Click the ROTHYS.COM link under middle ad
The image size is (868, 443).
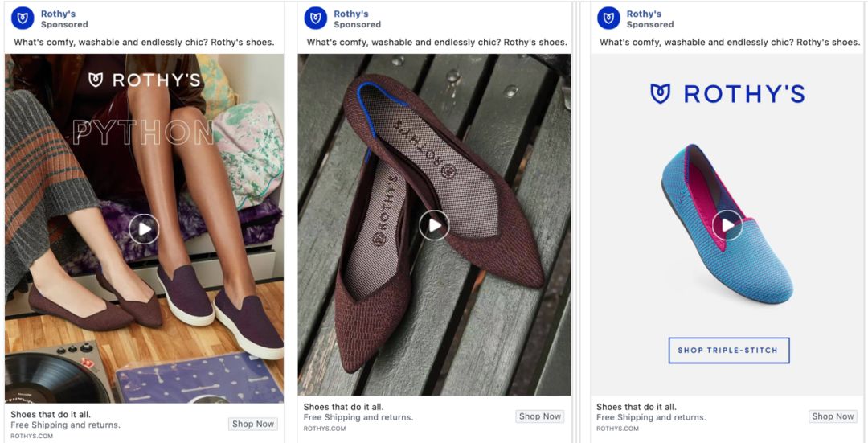click(325, 429)
